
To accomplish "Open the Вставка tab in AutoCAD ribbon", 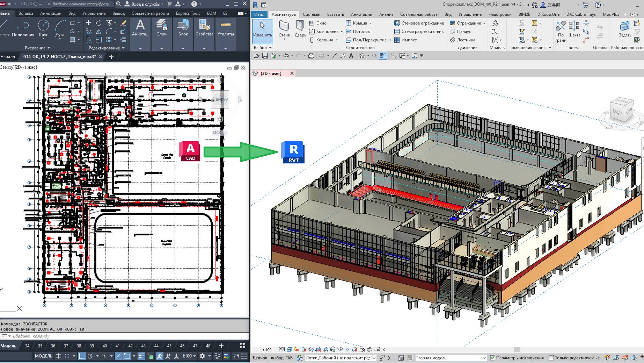I will pos(26,13).
